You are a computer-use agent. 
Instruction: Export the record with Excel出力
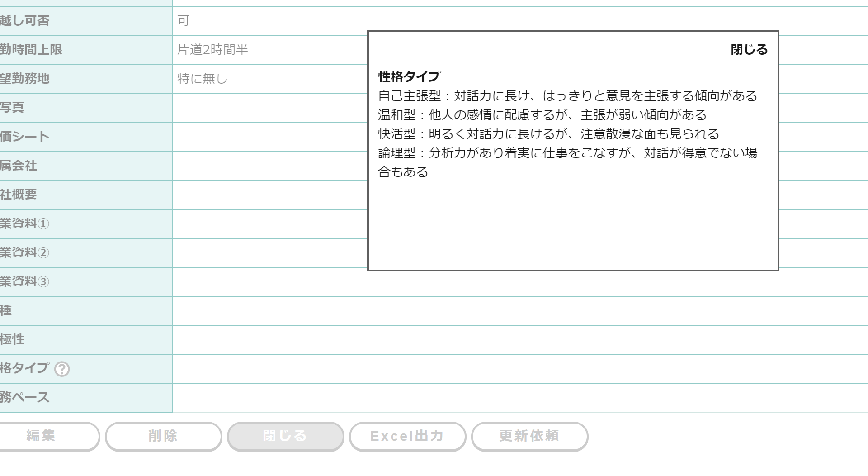click(x=407, y=436)
